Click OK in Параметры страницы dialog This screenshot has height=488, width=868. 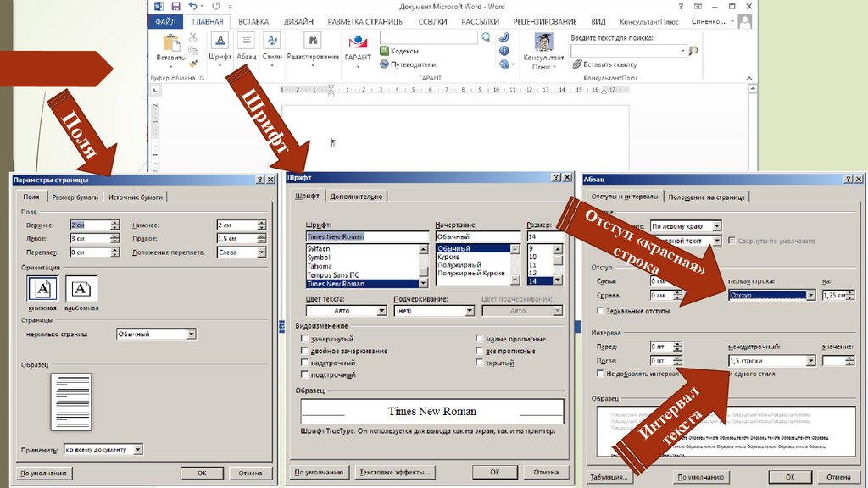pos(202,473)
